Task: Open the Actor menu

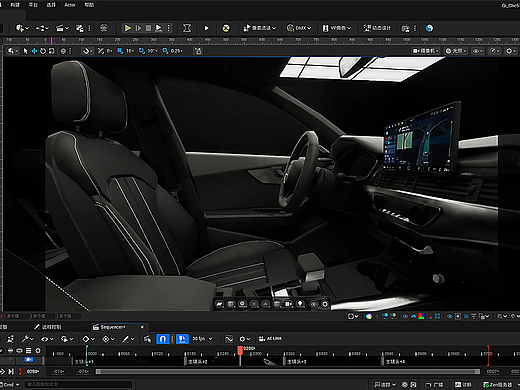Action: (70, 5)
